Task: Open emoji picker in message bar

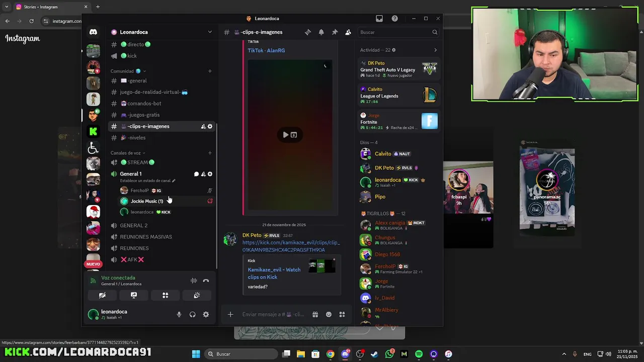Action: tap(329, 315)
